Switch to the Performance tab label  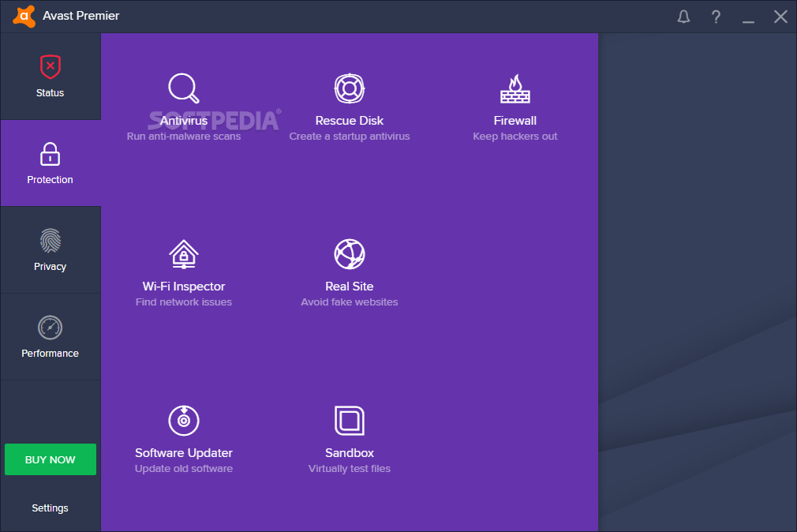pos(50,354)
